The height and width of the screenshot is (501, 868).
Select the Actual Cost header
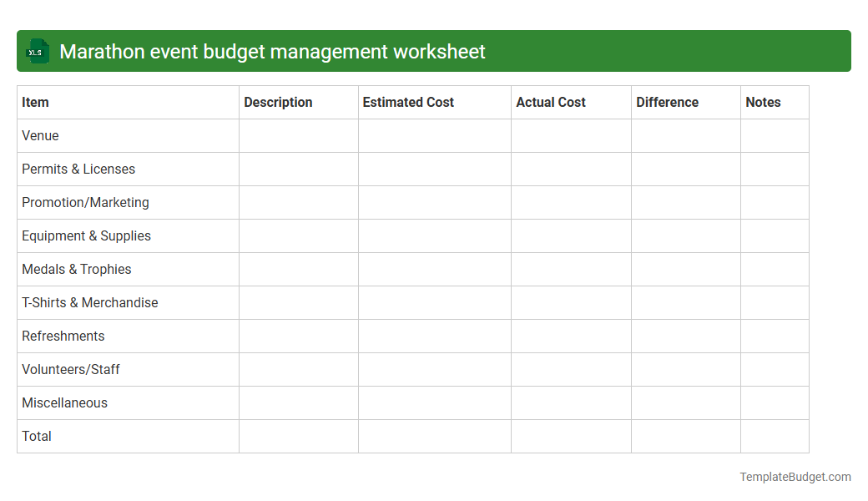pyautogui.click(x=551, y=102)
